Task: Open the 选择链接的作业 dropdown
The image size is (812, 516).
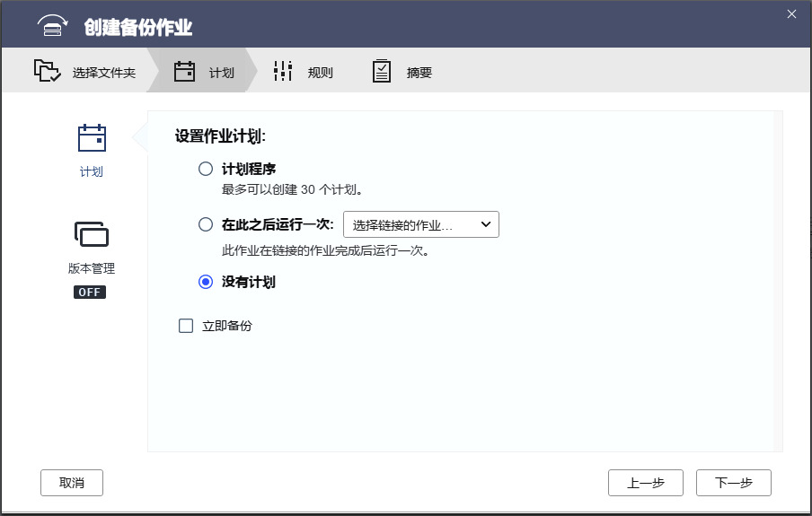Action: point(421,224)
